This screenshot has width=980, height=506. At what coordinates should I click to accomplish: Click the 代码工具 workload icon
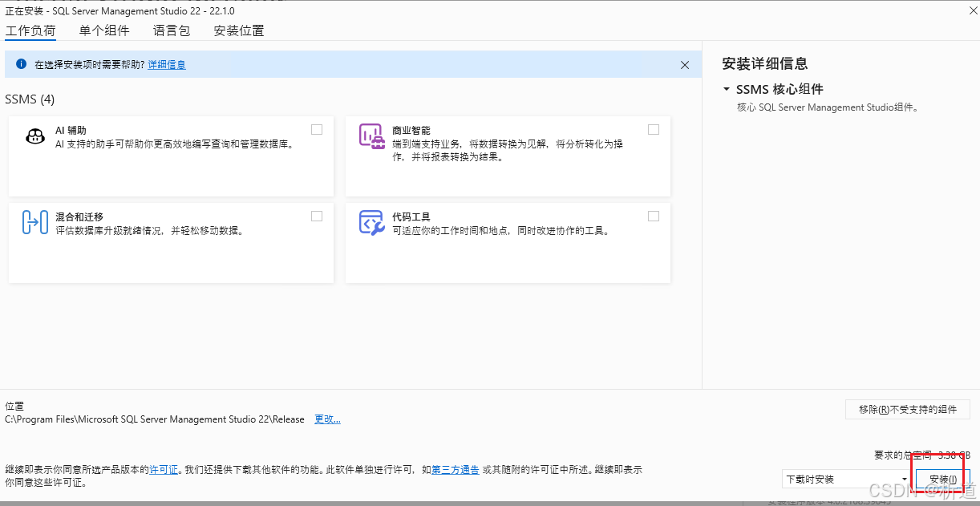pyautogui.click(x=371, y=222)
